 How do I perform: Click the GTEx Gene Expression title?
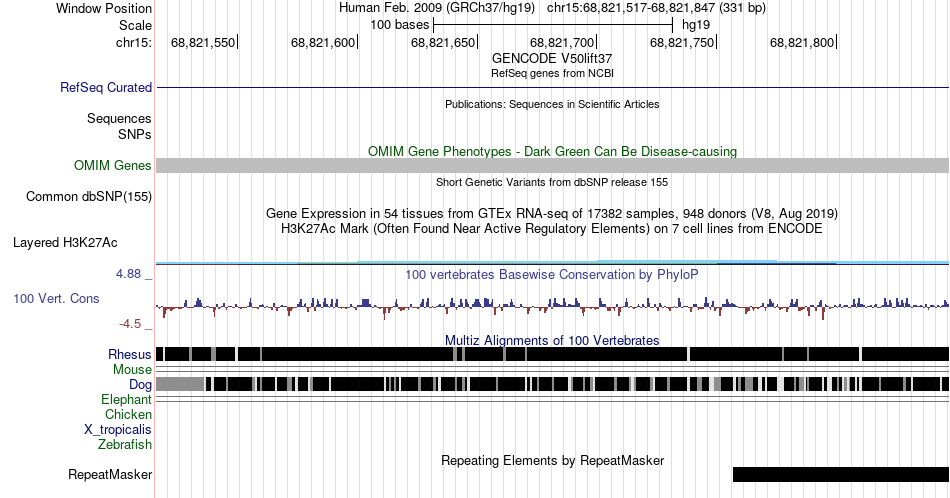click(x=552, y=213)
